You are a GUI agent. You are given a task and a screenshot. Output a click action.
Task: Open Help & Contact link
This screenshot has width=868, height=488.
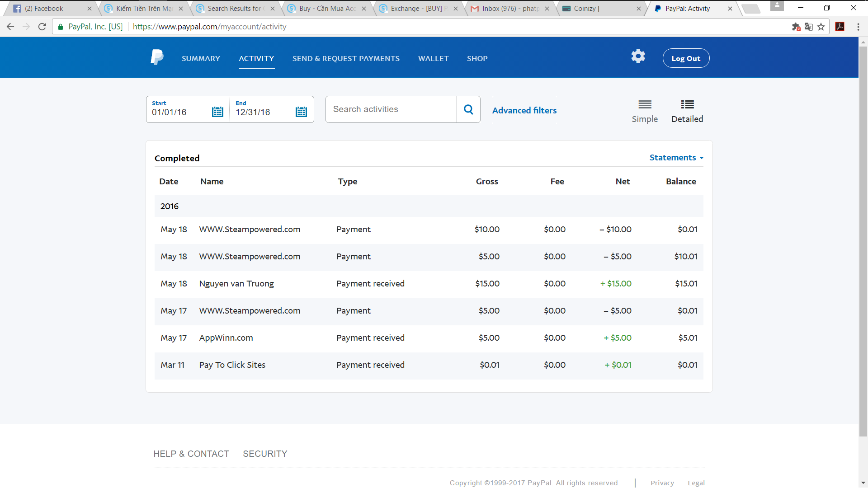[191, 454]
